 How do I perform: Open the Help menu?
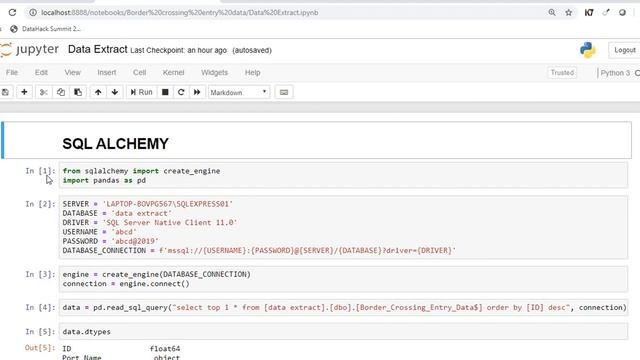pos(253,73)
